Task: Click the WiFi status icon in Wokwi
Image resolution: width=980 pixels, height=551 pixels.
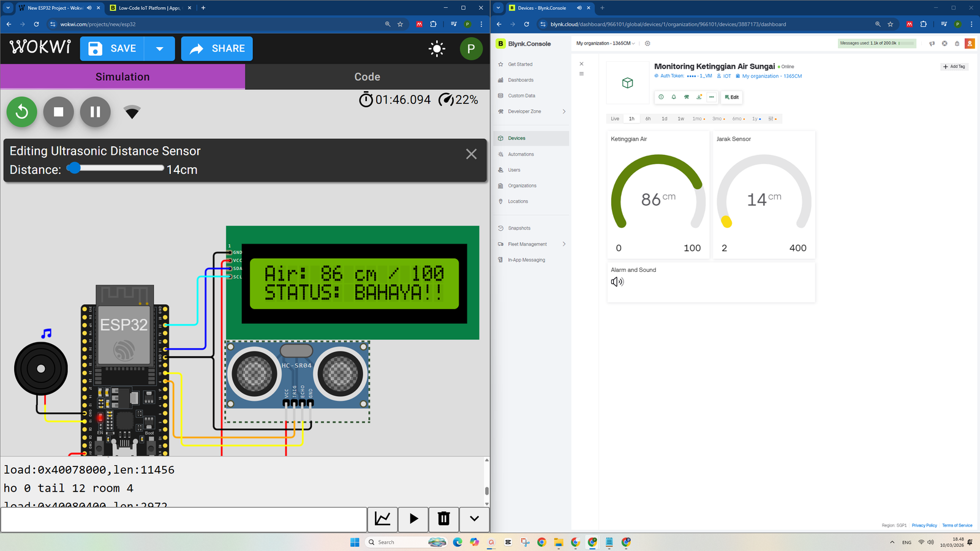Action: (x=132, y=112)
